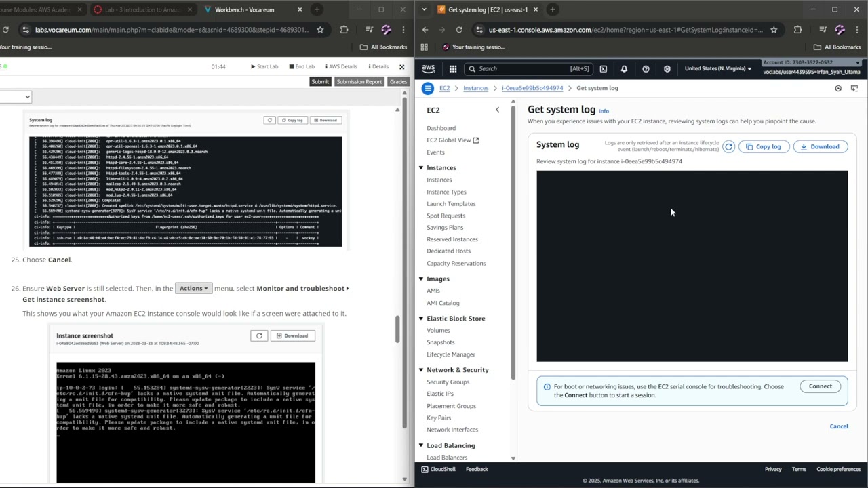The width and height of the screenshot is (868, 488).
Task: Click Connect for EC2 serial console
Action: coord(820,386)
